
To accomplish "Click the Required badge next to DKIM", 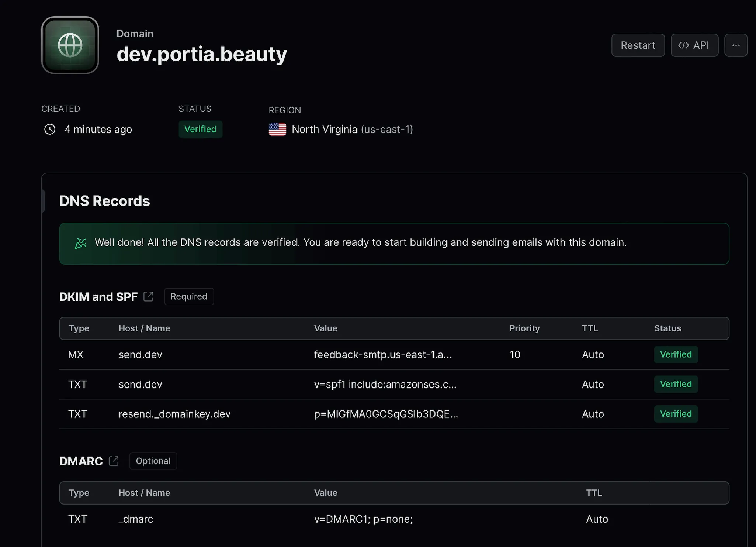I will coord(189,296).
